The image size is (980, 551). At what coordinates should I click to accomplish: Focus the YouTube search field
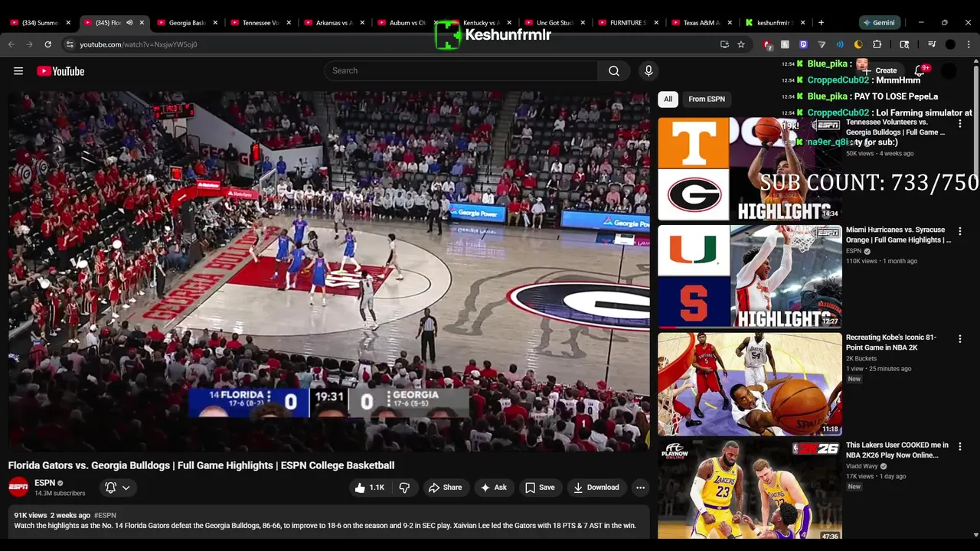point(461,70)
